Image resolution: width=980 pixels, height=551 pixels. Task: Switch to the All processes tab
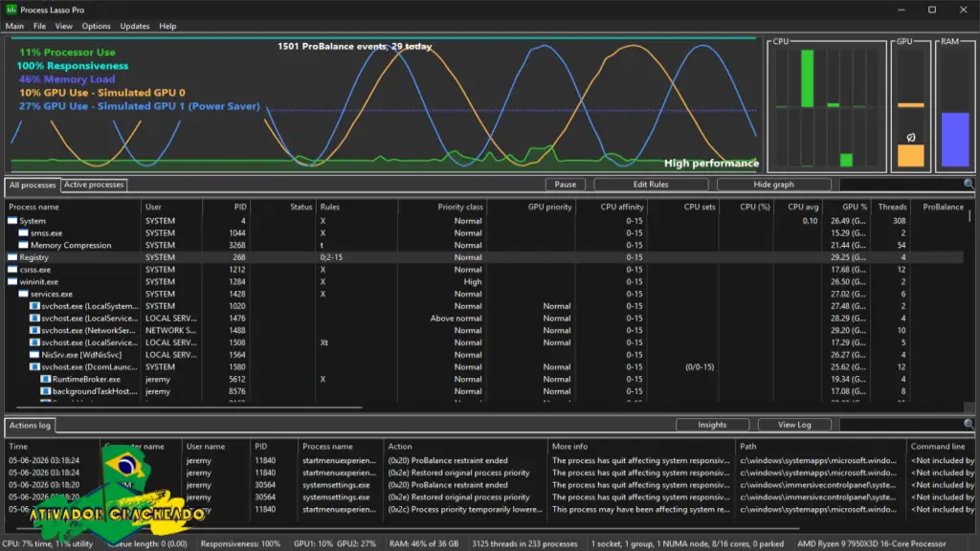point(33,185)
